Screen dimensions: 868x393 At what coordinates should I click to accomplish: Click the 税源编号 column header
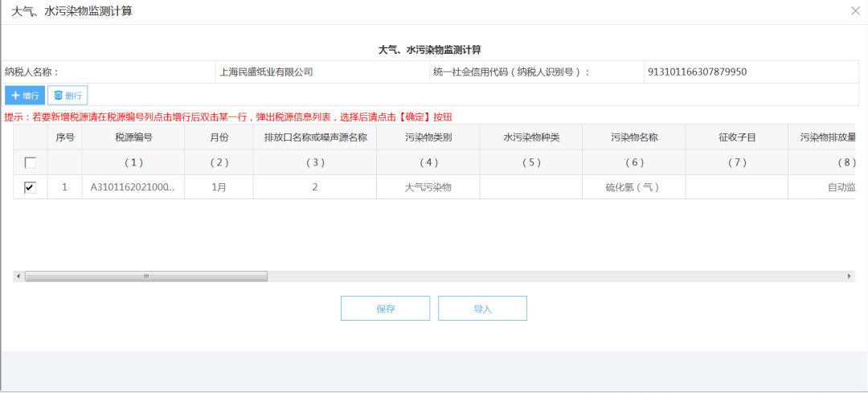pos(133,137)
